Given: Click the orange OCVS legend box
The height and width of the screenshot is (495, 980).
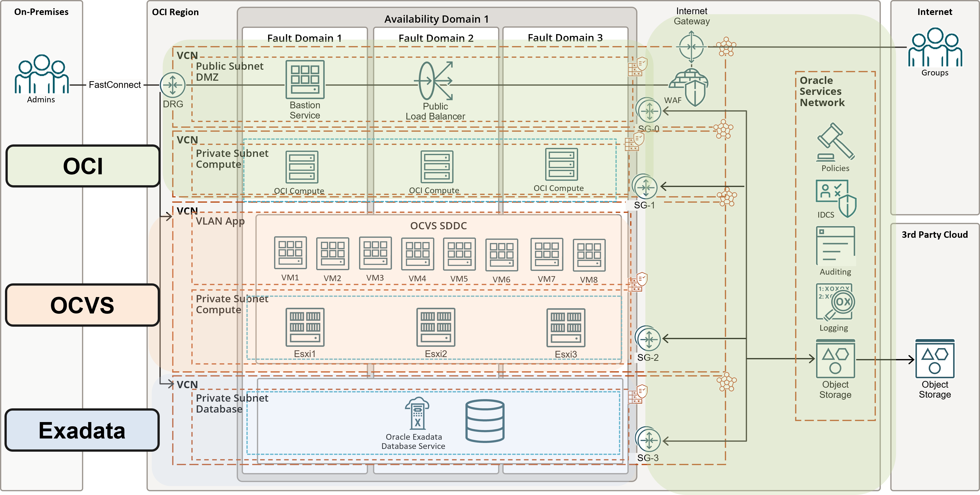Looking at the screenshot, I should click(x=82, y=305).
